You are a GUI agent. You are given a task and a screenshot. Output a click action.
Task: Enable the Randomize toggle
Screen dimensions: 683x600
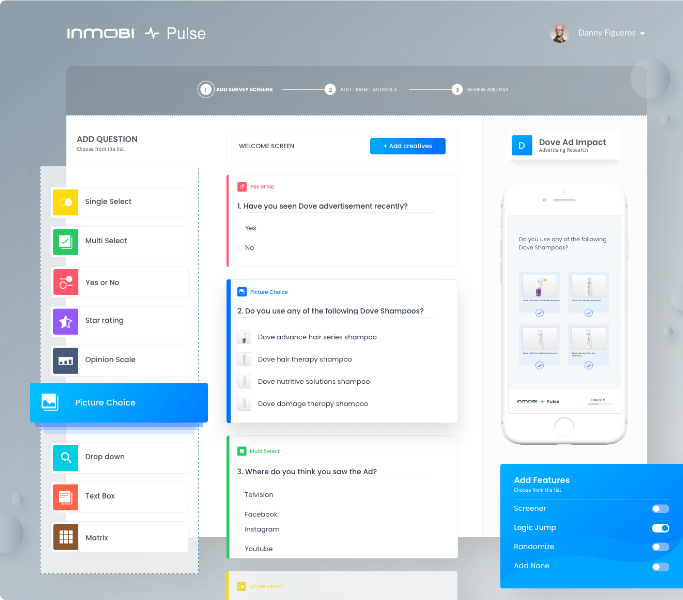(660, 547)
